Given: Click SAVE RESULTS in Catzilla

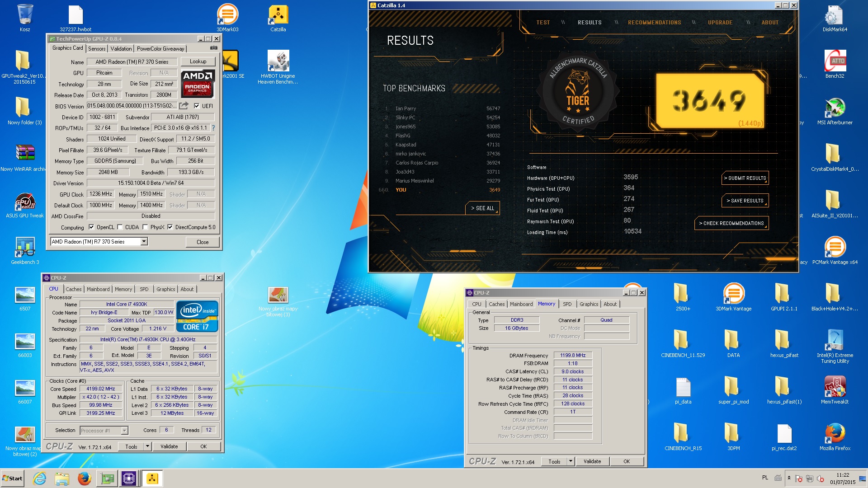Looking at the screenshot, I should click(745, 201).
